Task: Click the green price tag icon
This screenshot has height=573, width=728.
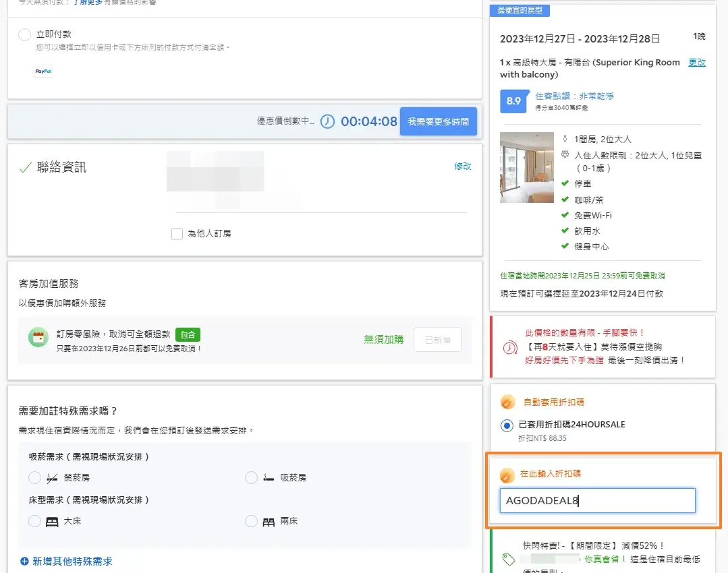Action: [x=509, y=559]
